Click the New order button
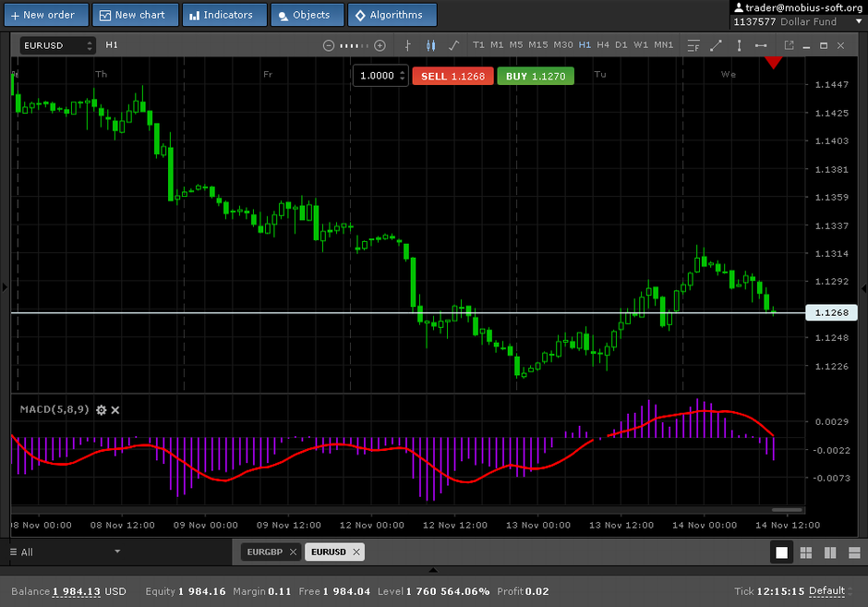This screenshot has height=607, width=868. 46,15
